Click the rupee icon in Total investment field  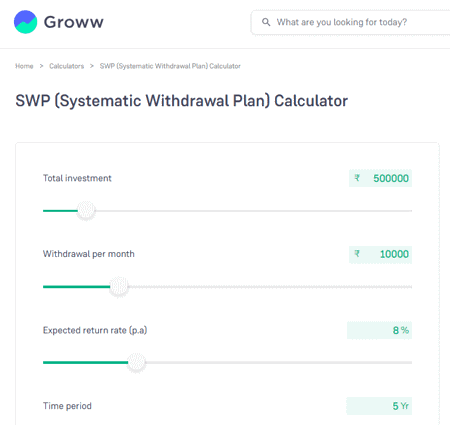point(357,178)
